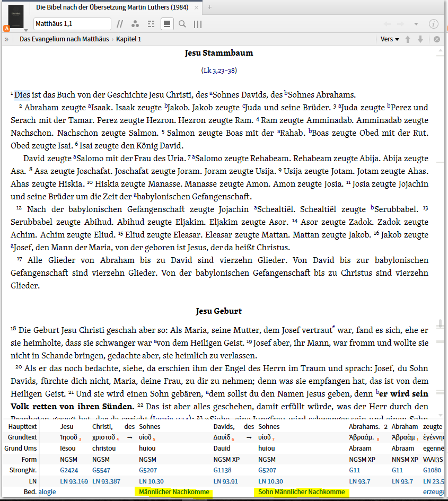448x501 pixels.
Task: Open the interlinear rows options icon
Action: point(151,24)
